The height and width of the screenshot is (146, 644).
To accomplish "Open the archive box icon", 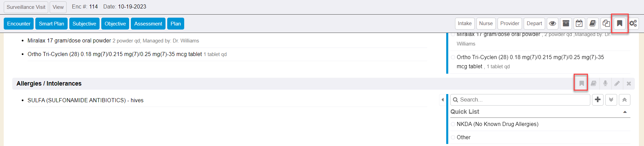I will point(566,23).
